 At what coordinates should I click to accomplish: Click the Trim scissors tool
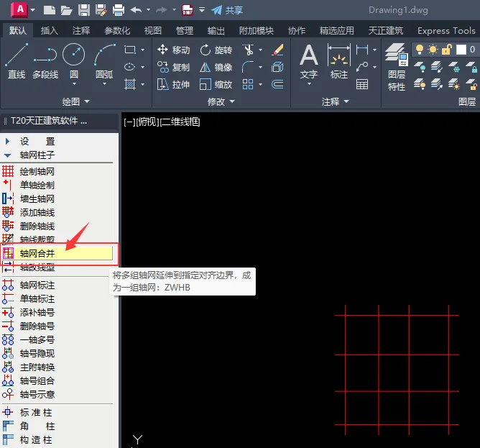pyautogui.click(x=249, y=50)
